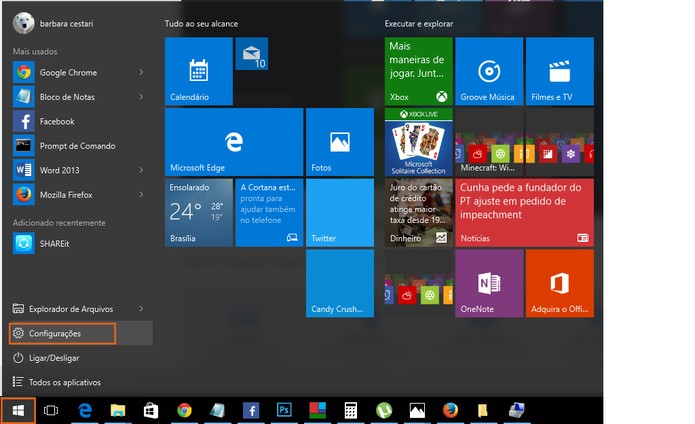Expand Word 2013 jump list arrow
This screenshot has height=424, width=695.
coord(141,170)
